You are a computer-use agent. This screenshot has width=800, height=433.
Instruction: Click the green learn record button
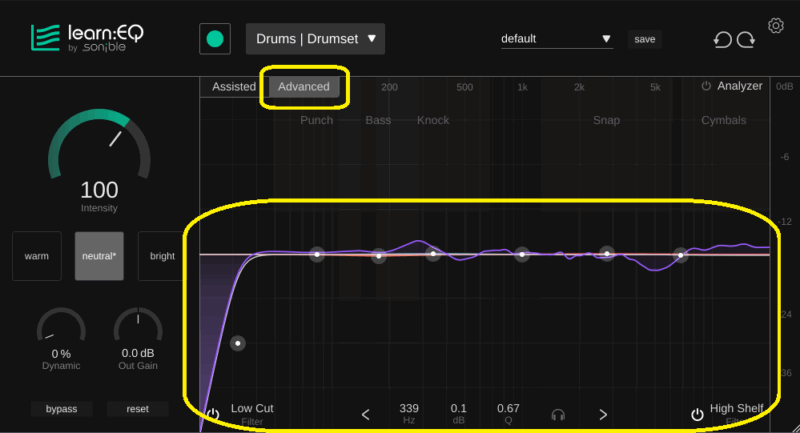[x=214, y=39]
